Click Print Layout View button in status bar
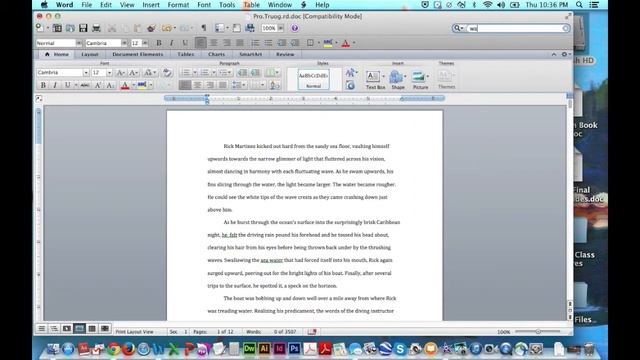The height and width of the screenshot is (360, 640). 79,328
